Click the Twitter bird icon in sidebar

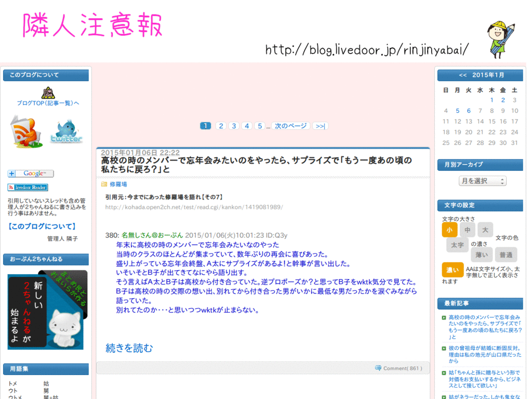click(x=66, y=129)
